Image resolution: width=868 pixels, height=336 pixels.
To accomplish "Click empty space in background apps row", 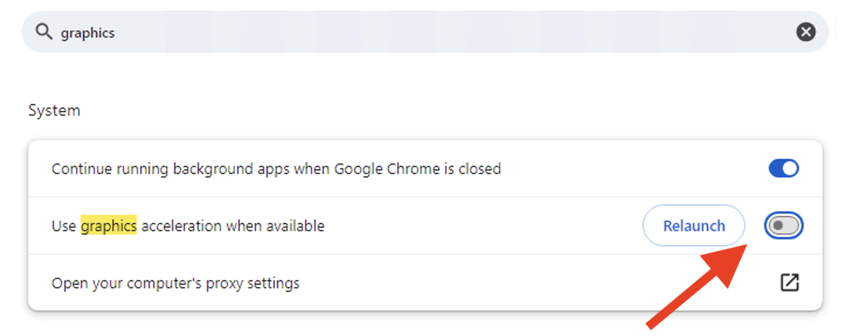I will pyautogui.click(x=631, y=169).
